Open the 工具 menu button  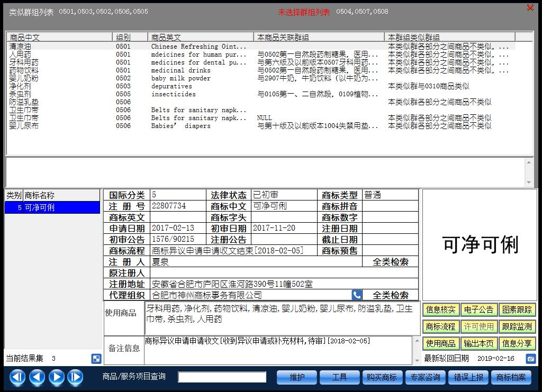click(339, 377)
